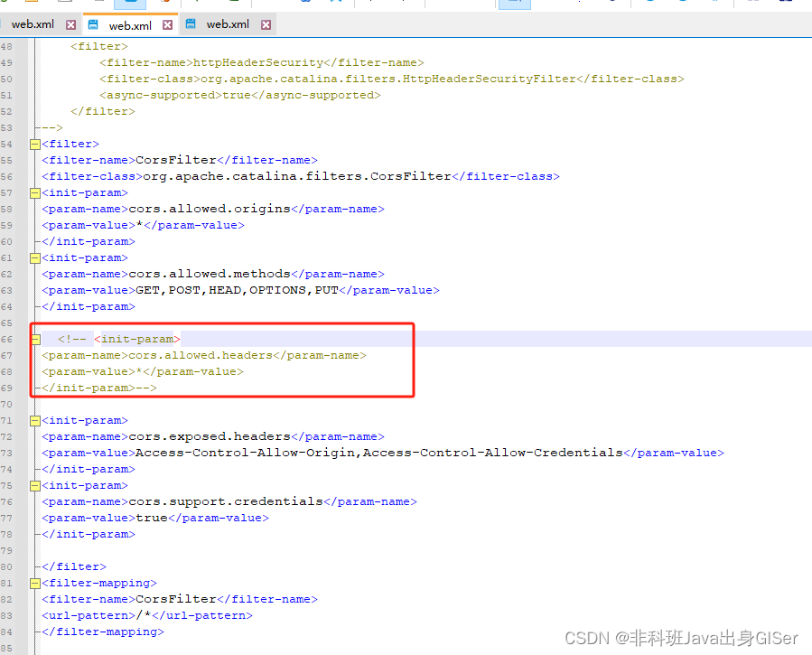This screenshot has width=812, height=655.
Task: Collapse the init-param block at line 71
Action: [34, 420]
